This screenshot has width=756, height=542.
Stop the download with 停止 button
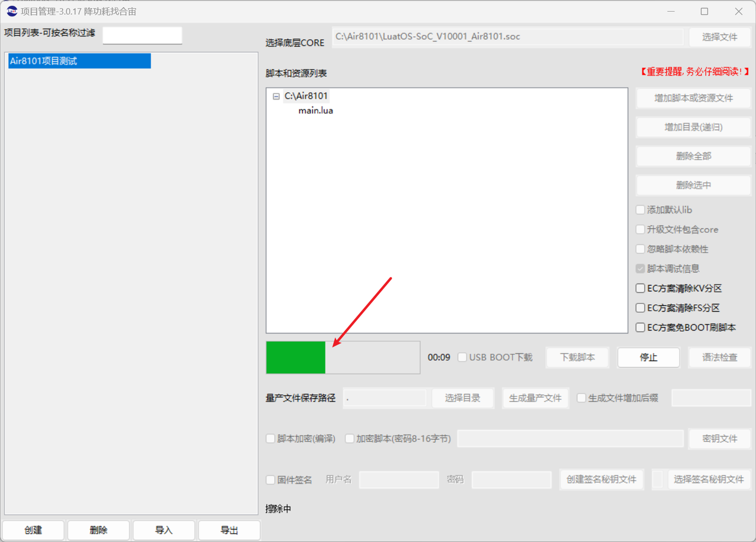tap(649, 357)
